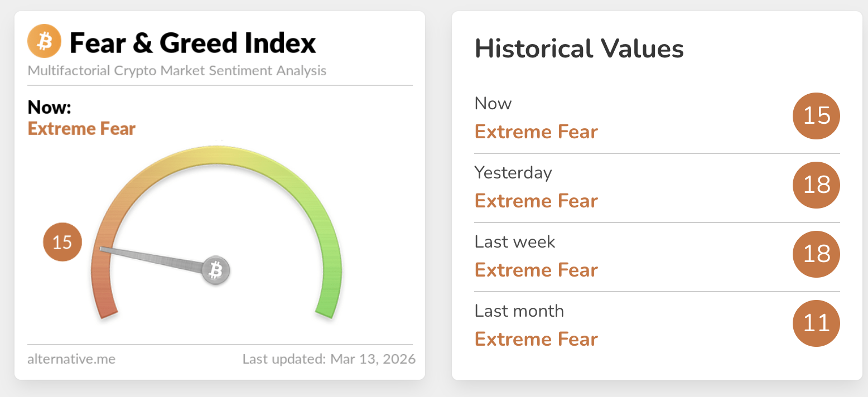Select the Last week row label
The width and height of the screenshot is (868, 397).
[514, 242]
